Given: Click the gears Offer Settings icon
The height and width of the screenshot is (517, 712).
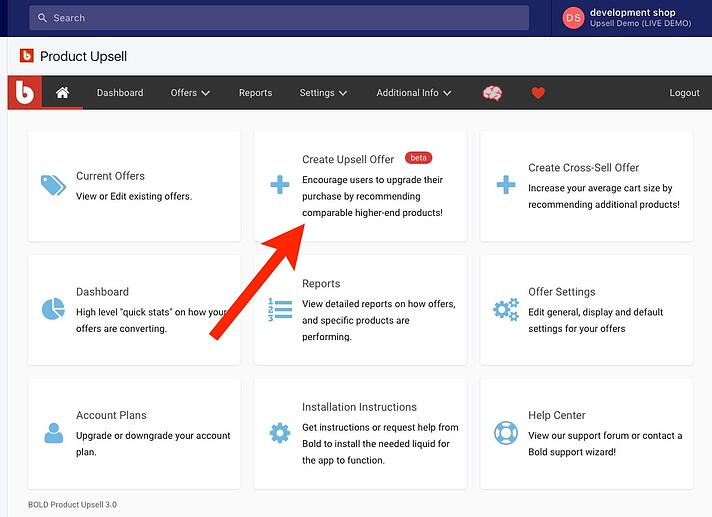Looking at the screenshot, I should [x=506, y=309].
